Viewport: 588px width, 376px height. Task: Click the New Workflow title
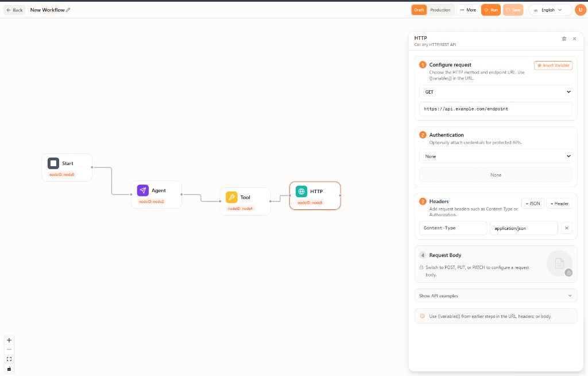coord(47,10)
